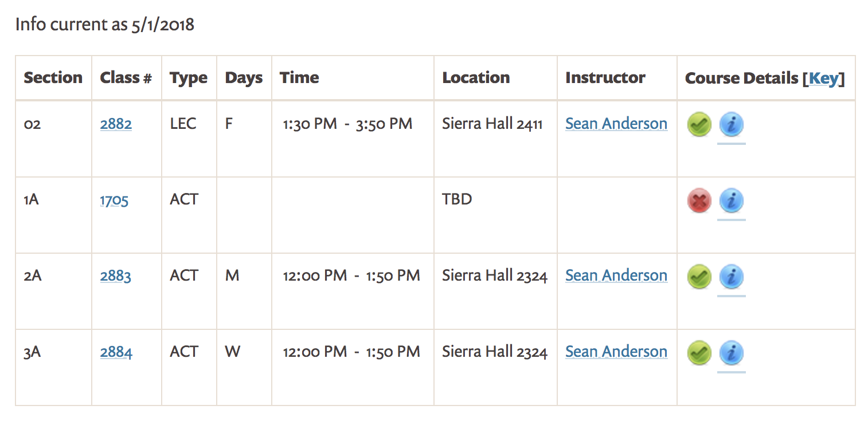Click the green checkmark icon for section 2A
Screen dimensions: 868x433
click(x=699, y=277)
